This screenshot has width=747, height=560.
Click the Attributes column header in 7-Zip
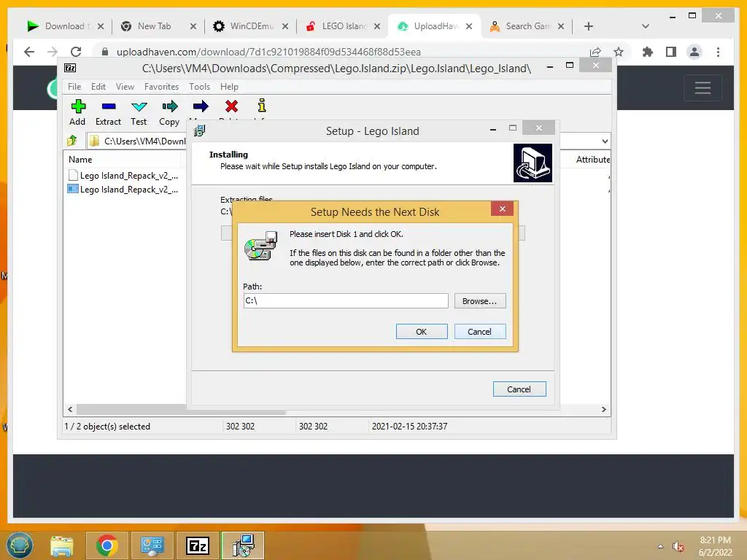pyautogui.click(x=592, y=160)
